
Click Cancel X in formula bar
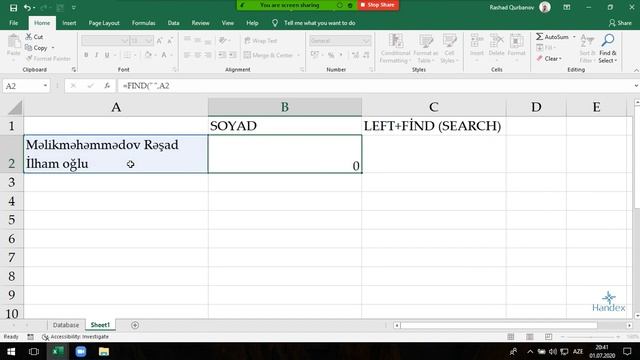(73, 86)
